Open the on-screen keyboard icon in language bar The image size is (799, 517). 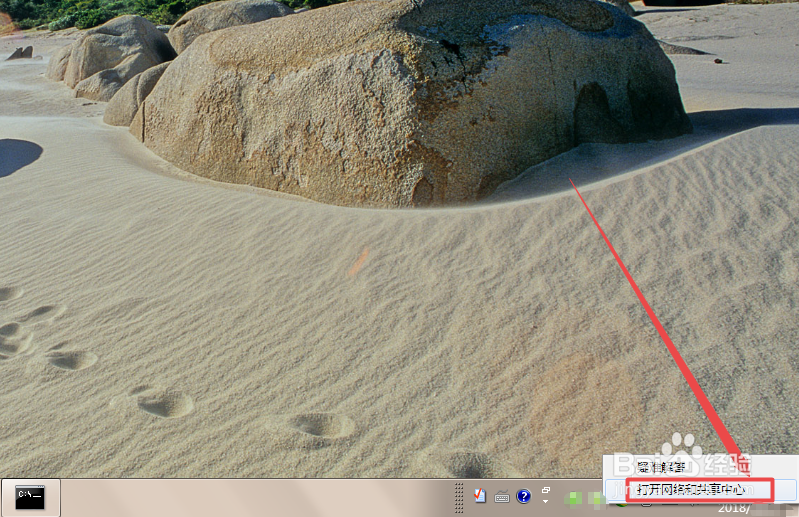(x=502, y=497)
